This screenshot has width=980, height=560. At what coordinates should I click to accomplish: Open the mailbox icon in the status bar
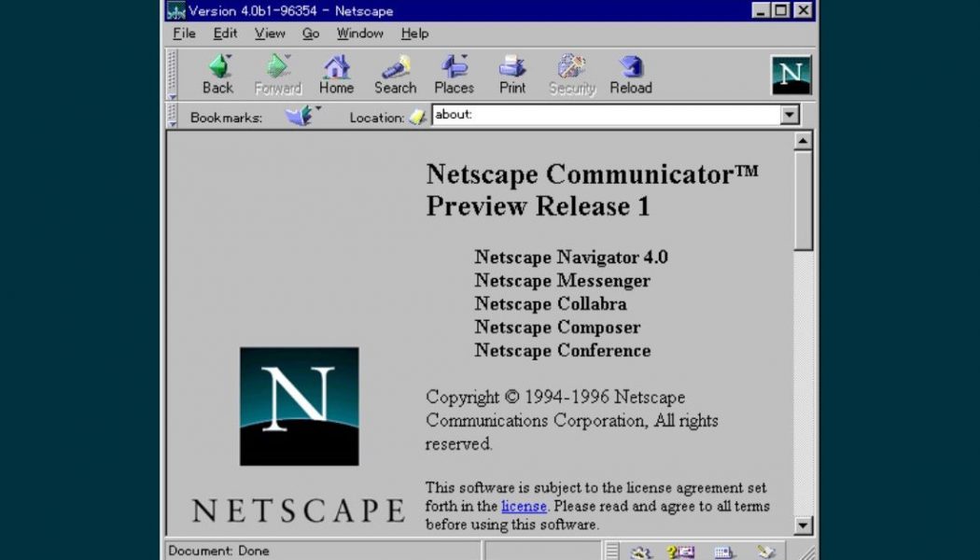click(680, 552)
